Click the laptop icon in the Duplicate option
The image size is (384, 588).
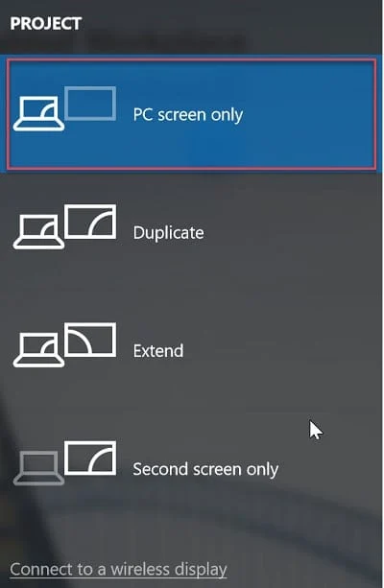tap(38, 232)
